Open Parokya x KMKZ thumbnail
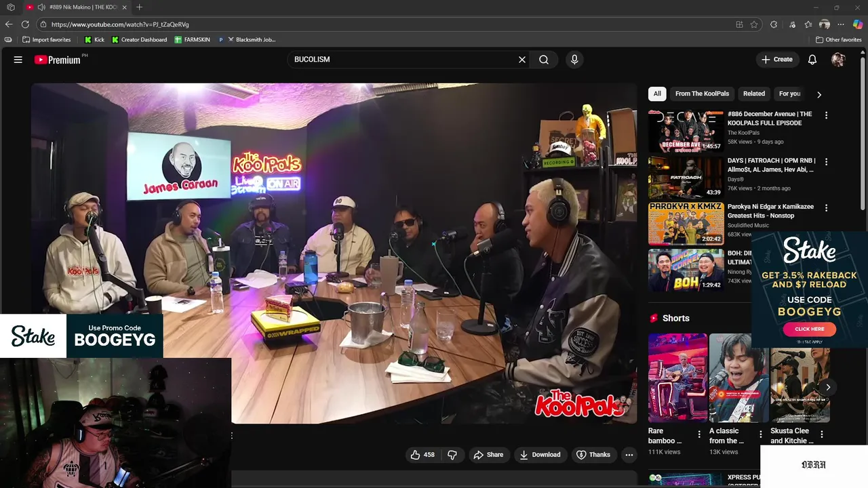 (686, 224)
